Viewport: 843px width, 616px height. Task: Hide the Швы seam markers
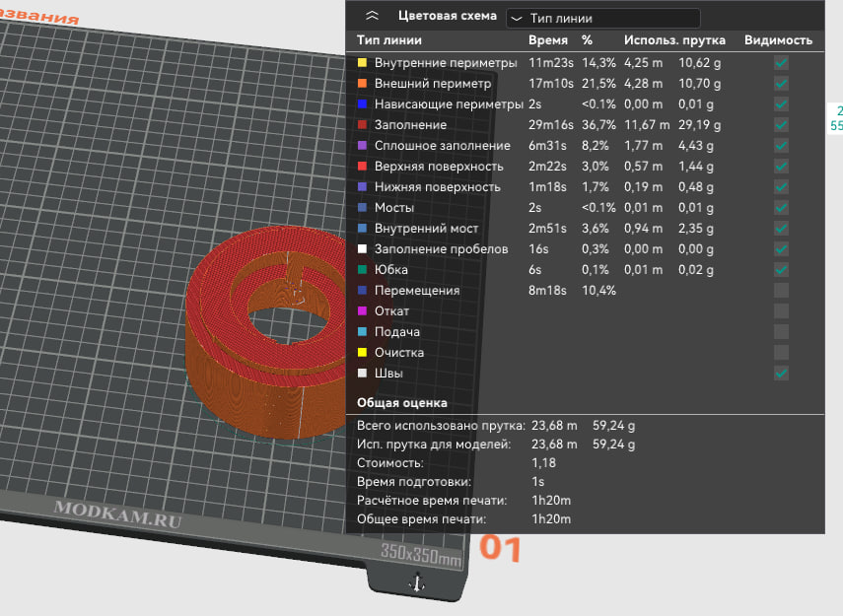click(781, 373)
